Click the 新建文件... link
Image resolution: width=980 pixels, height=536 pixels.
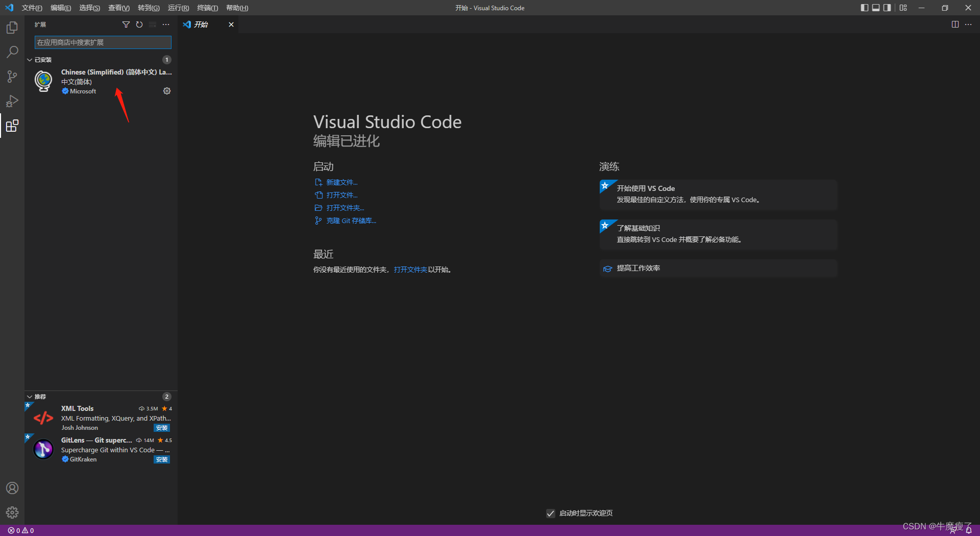pos(342,182)
